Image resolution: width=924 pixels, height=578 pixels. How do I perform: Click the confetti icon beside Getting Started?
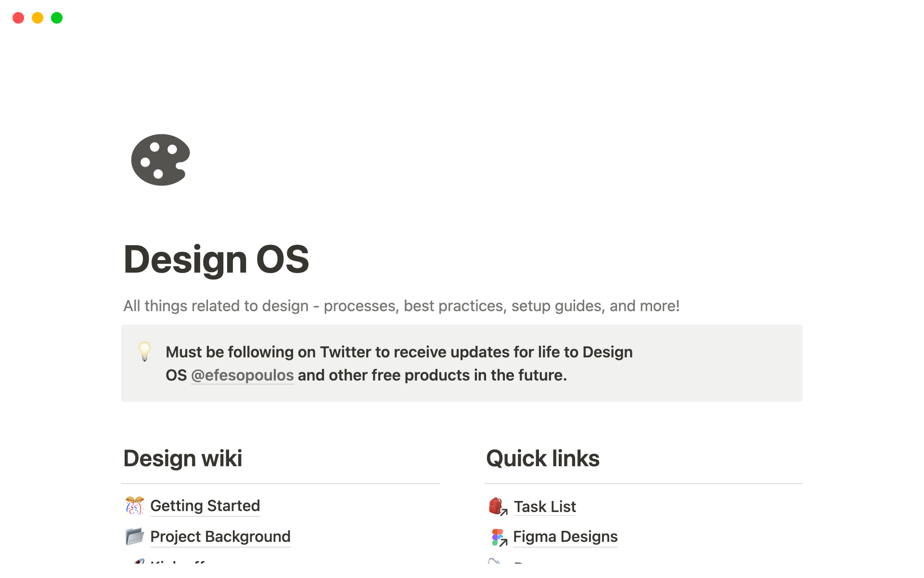[135, 506]
